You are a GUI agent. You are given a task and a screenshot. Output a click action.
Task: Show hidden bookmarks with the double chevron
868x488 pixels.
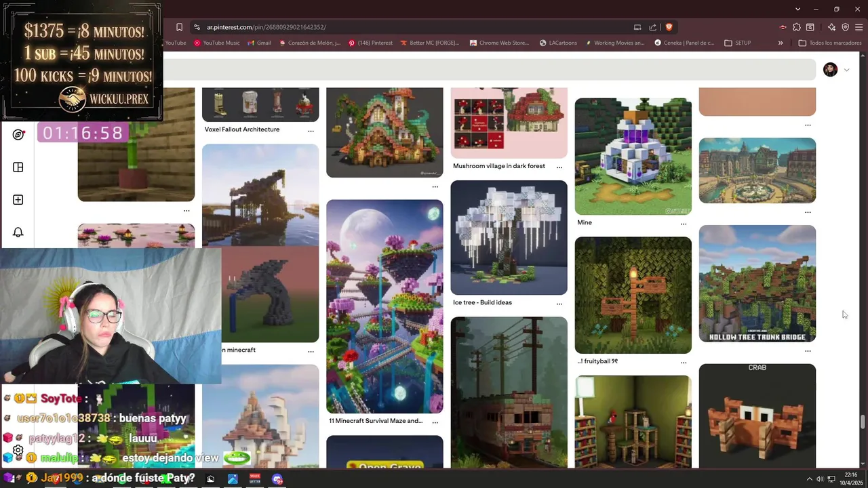click(x=781, y=43)
